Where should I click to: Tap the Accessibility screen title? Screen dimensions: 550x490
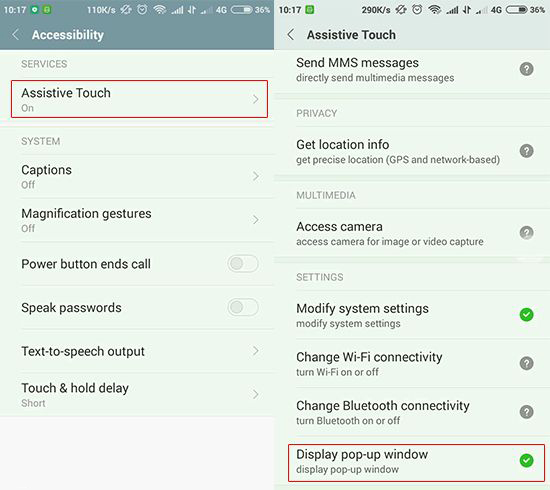tap(68, 35)
